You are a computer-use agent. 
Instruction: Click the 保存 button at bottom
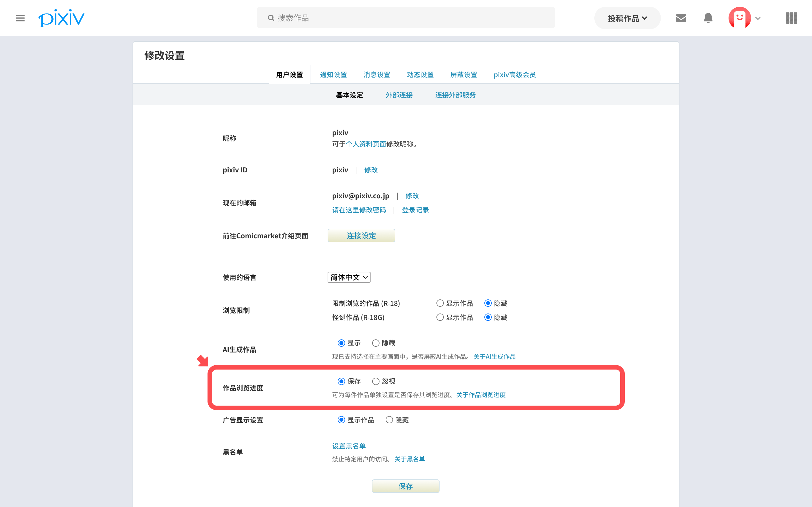click(x=405, y=486)
